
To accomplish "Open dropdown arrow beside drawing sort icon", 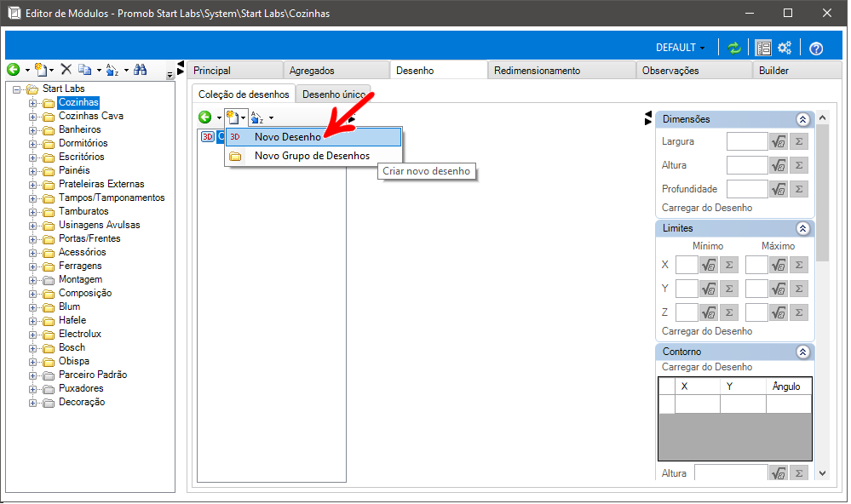I will [x=271, y=117].
